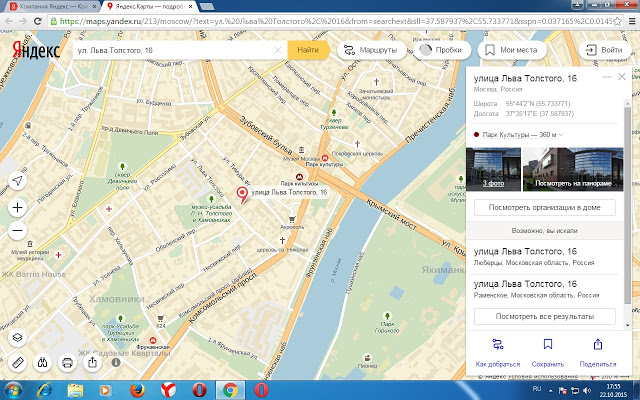The image size is (640, 400).
Task: Open panorama binoculars tool
Action: point(42,362)
